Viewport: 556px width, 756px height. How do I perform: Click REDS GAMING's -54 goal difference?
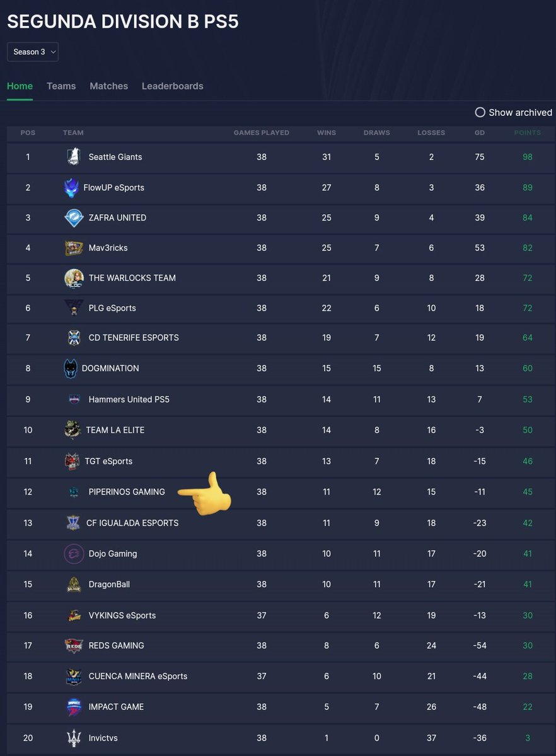click(480, 645)
